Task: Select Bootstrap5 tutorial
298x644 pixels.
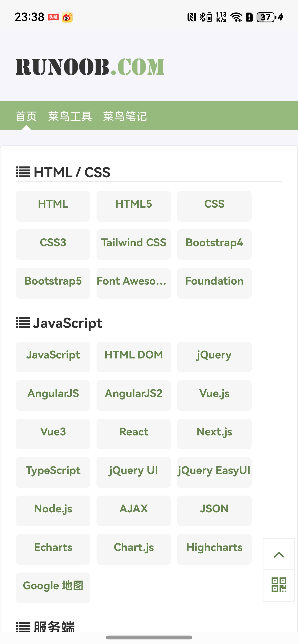Action: click(53, 283)
